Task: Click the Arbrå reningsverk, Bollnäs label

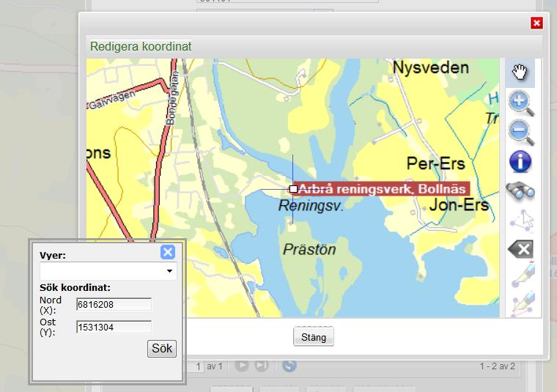Action: [382, 189]
